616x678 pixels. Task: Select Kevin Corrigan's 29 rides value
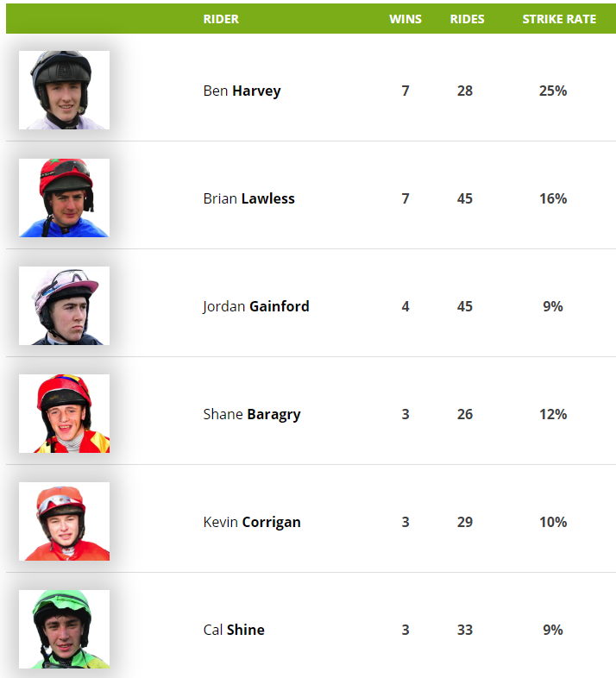(465, 522)
